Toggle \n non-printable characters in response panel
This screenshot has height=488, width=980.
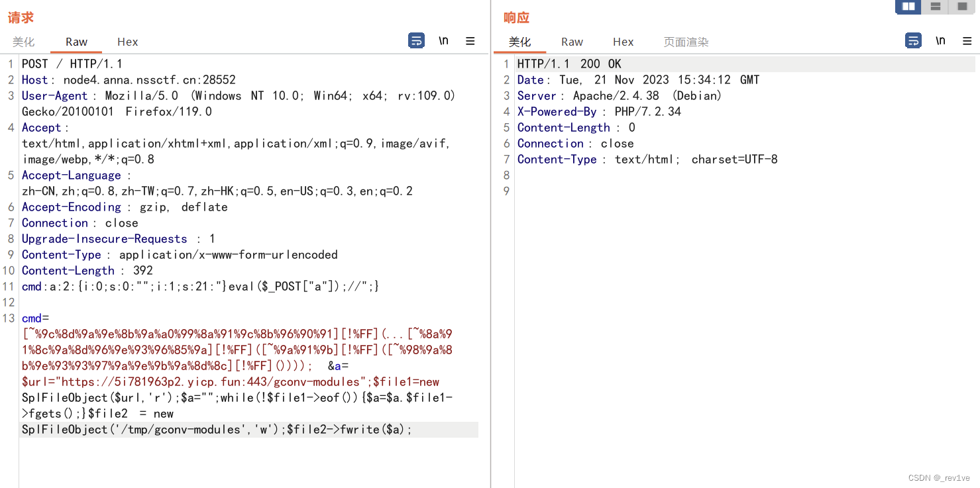[940, 41]
